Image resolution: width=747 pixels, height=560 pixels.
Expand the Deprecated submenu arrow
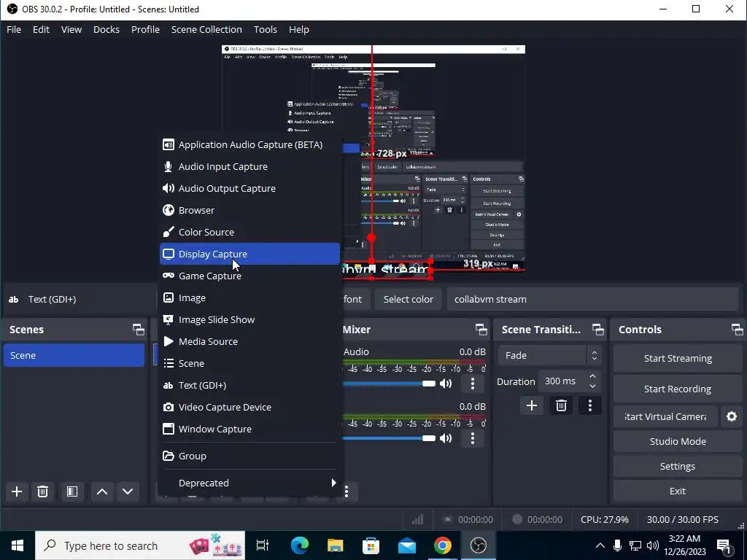pyautogui.click(x=333, y=483)
